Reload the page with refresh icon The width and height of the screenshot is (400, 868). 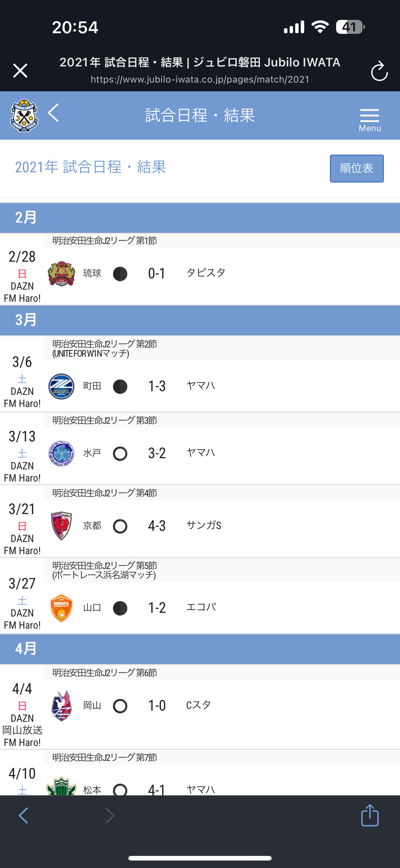coord(380,71)
